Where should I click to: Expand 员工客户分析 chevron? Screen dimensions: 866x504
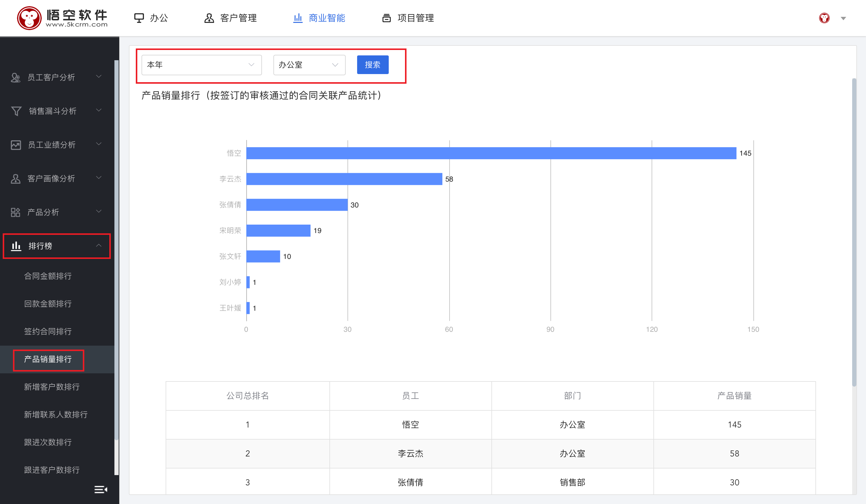99,76
